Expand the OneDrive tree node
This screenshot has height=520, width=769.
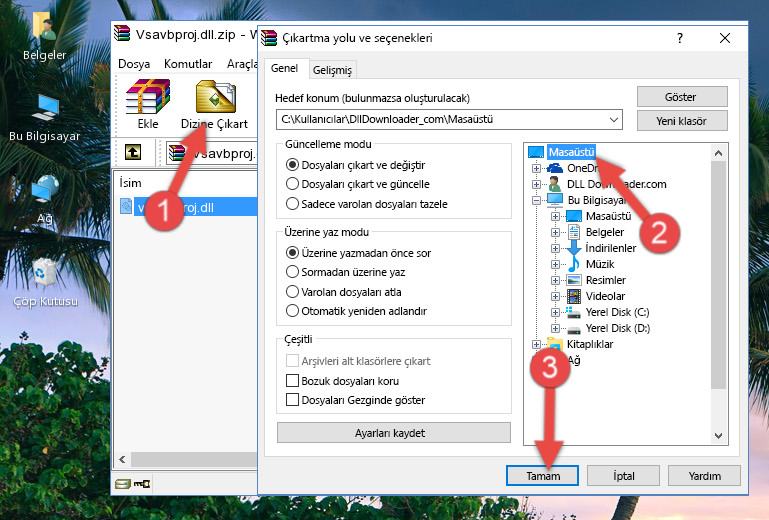[x=536, y=168]
